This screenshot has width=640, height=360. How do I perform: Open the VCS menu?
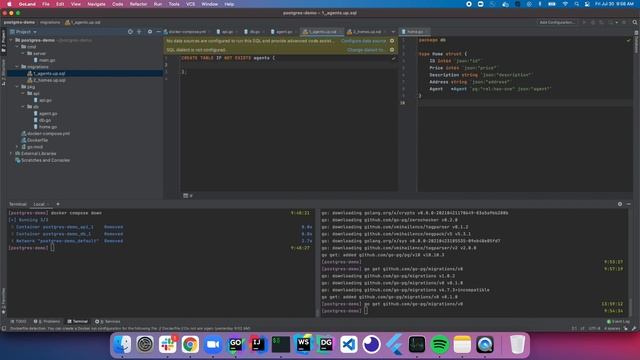[191, 4]
